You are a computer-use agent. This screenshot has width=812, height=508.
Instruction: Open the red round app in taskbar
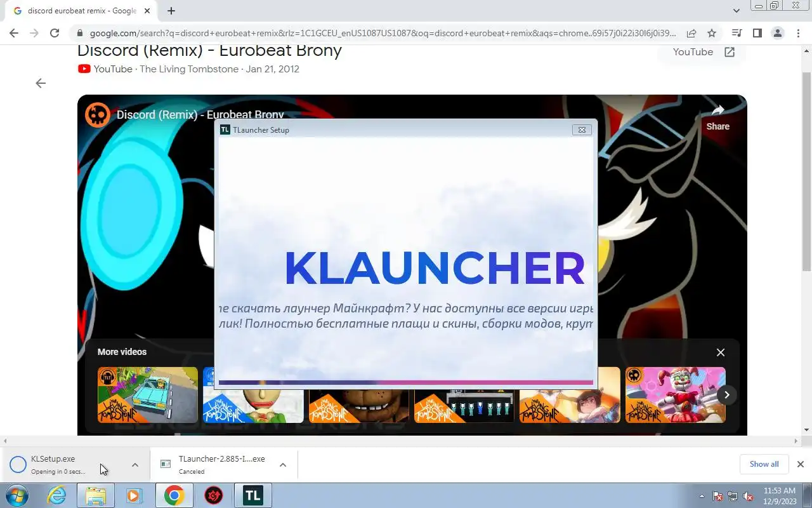(214, 496)
